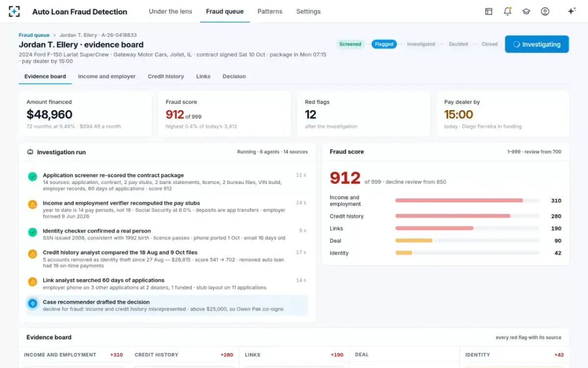
Task: Follow the Fraud queue breadcrumb link
Action: [34, 35]
